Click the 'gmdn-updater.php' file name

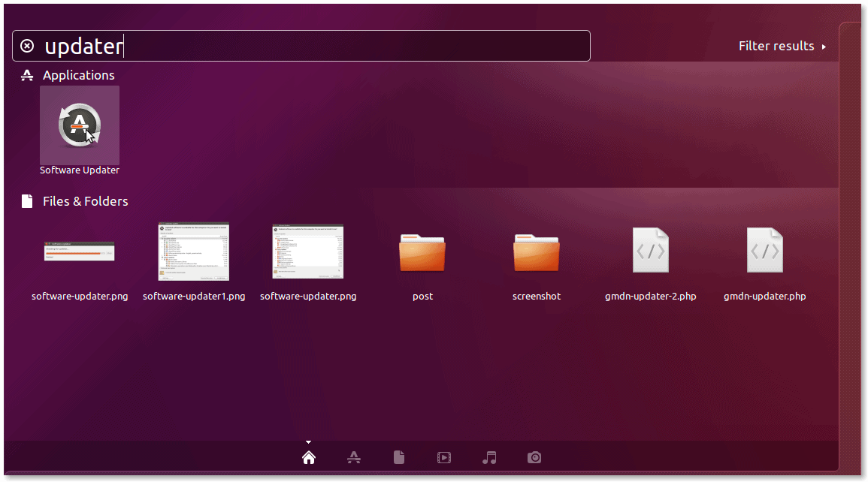click(x=764, y=297)
